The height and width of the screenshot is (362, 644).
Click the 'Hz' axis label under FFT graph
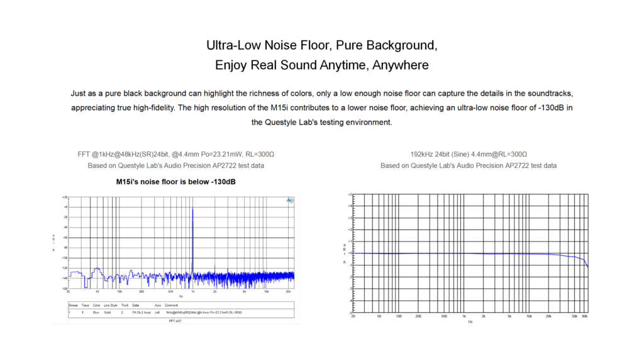[x=181, y=295]
